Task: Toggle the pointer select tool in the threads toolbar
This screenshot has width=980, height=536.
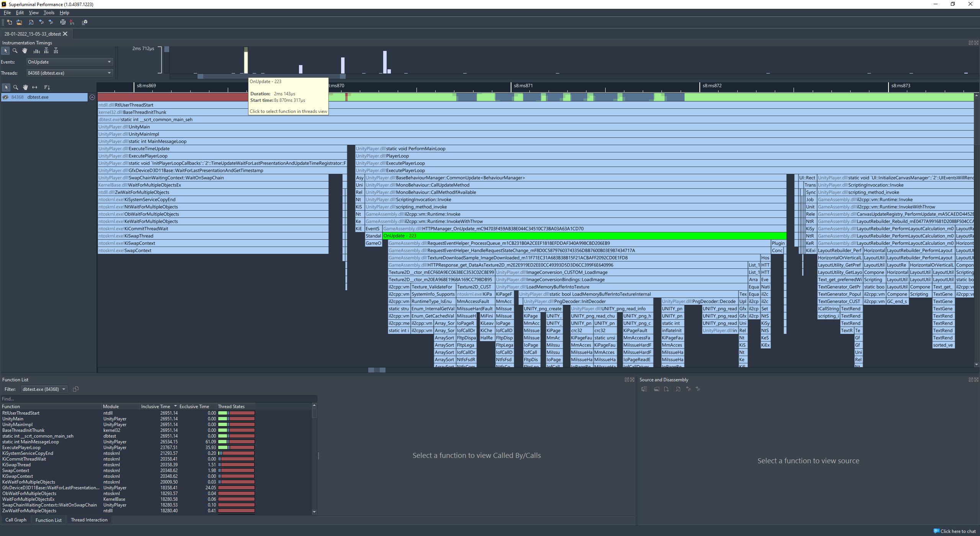Action: [x=6, y=87]
